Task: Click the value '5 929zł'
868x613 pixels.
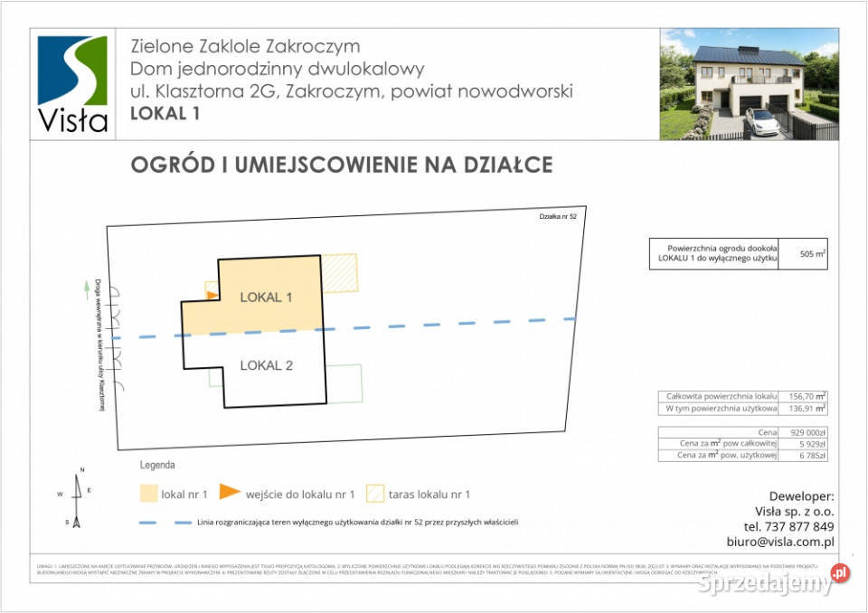Action: point(812,444)
